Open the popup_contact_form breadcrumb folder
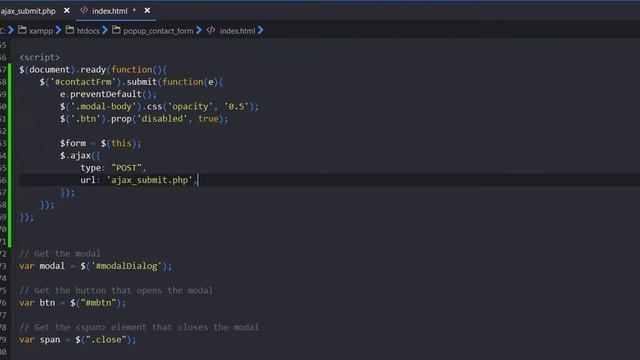Screen dimensions: 640x360 [158, 31]
